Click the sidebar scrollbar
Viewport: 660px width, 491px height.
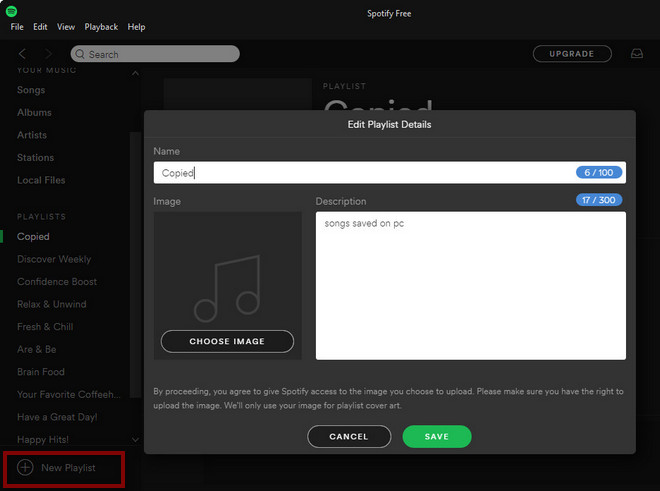click(135, 264)
